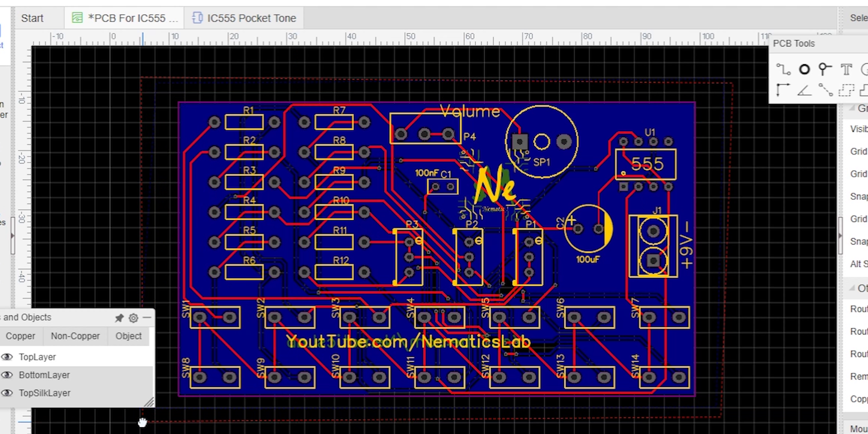
Task: Select the C1 100nF capacitor footprint
Action: (442, 186)
